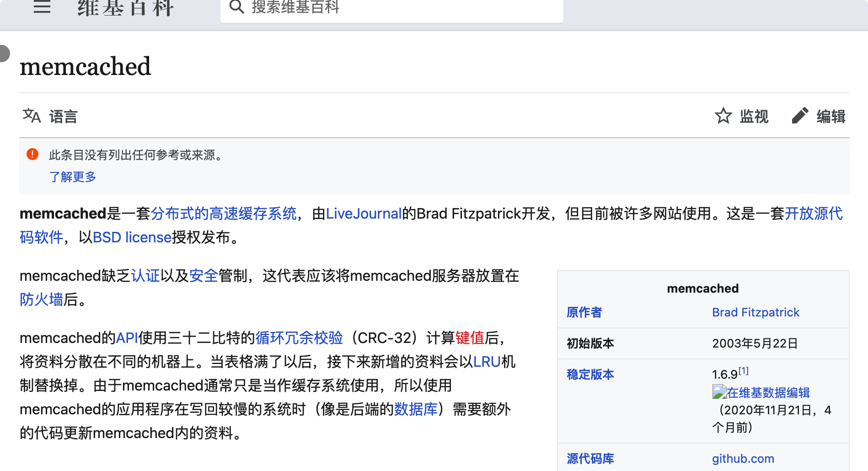Screen dimensions: 868x471
Task: Follow the 开放源代码软件 link
Action: tap(814, 214)
